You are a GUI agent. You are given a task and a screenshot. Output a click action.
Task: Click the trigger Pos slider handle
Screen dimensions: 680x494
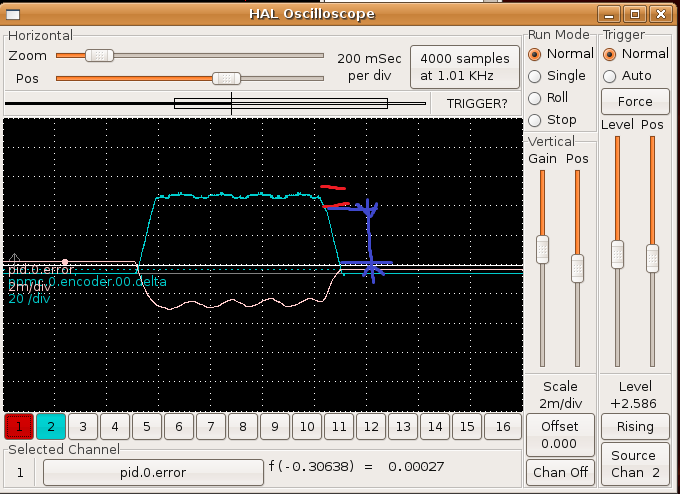pos(652,259)
